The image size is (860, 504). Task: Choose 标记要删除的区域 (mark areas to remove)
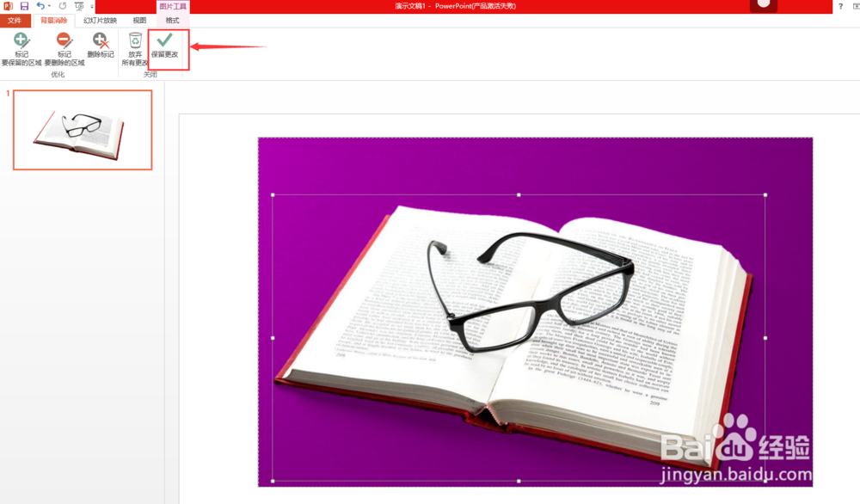64,49
